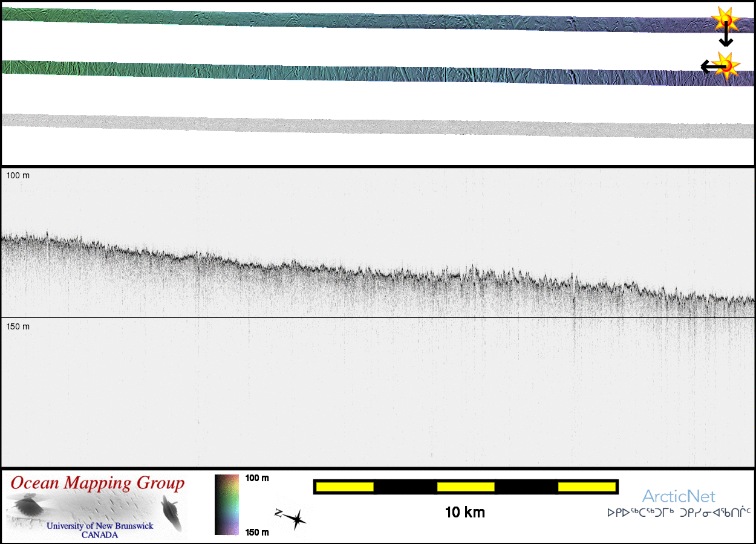
Task: Click the Inuktitut syllabics text under ArcticNet
Action: pos(679,513)
